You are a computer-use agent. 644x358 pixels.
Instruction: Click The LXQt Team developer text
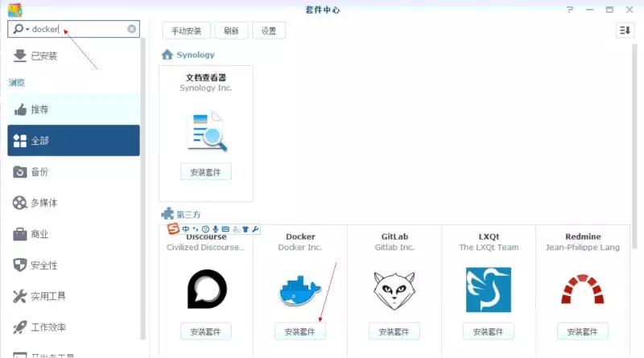point(489,247)
